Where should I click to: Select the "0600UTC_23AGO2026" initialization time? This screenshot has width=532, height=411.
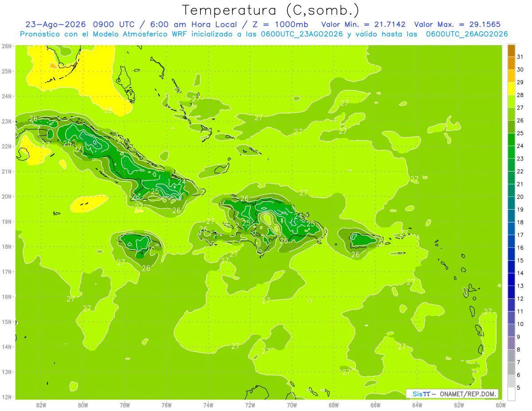pos(302,34)
